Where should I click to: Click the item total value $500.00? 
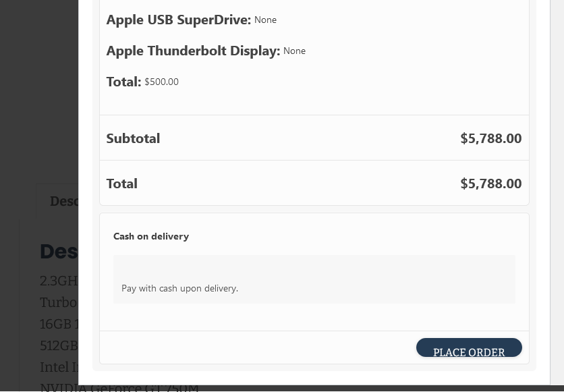click(x=161, y=82)
